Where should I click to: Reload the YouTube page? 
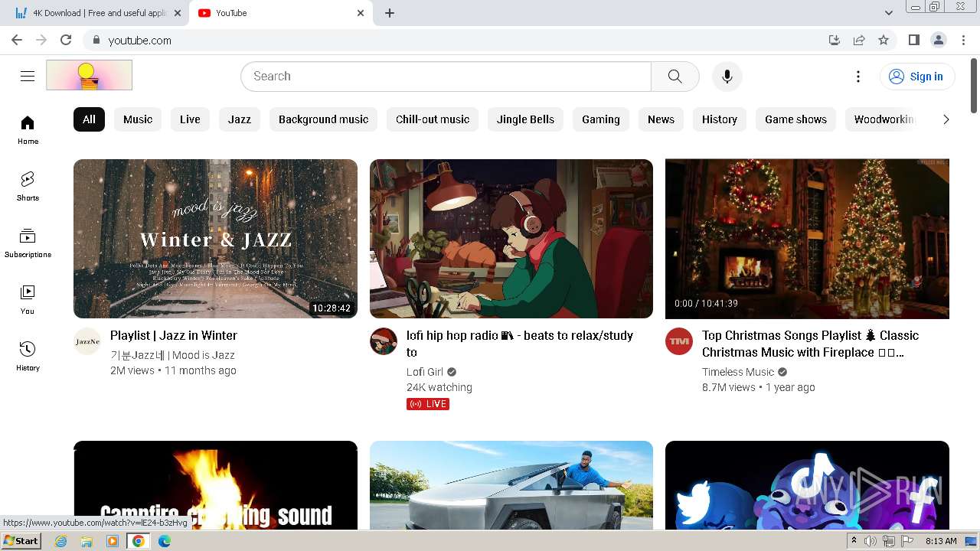[x=66, y=40]
